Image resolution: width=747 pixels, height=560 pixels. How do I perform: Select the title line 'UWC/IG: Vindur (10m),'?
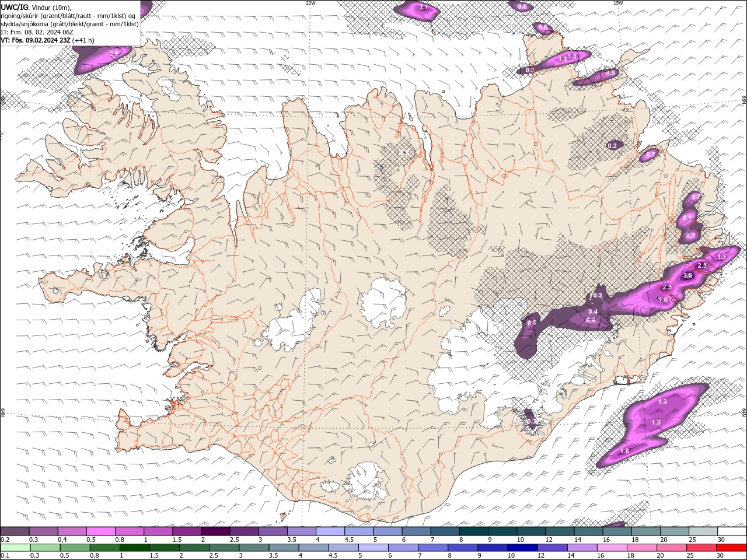[x=36, y=7]
